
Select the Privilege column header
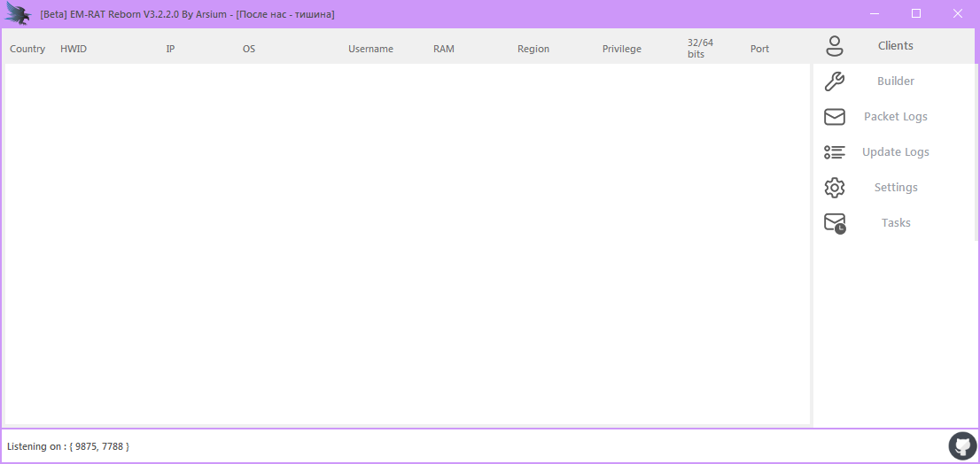pyautogui.click(x=622, y=49)
